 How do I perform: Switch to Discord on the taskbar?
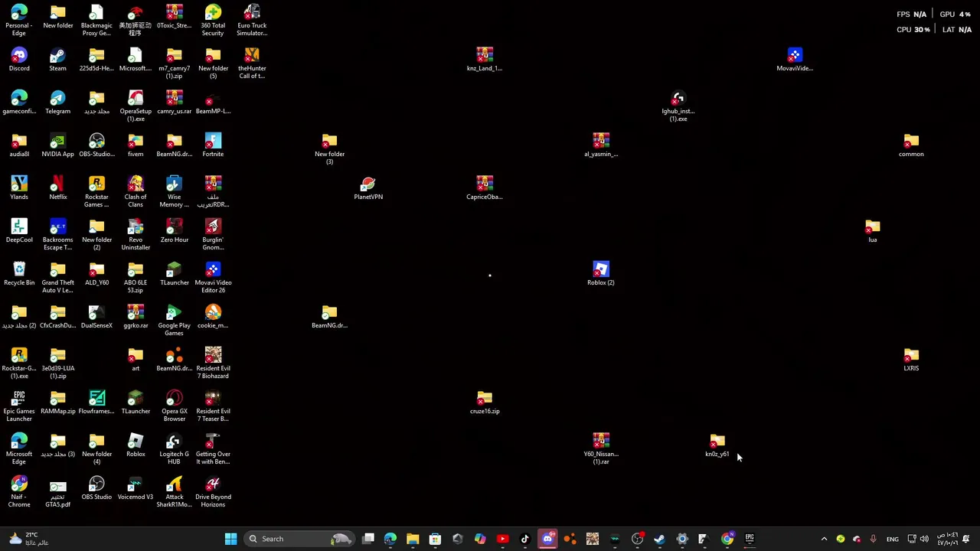click(x=547, y=539)
